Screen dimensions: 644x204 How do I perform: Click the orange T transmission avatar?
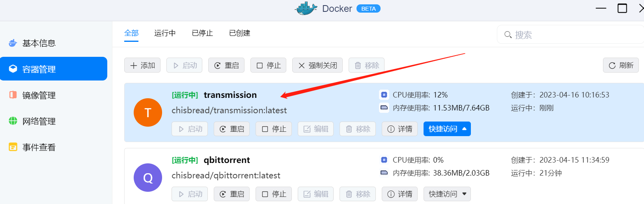pyautogui.click(x=148, y=112)
